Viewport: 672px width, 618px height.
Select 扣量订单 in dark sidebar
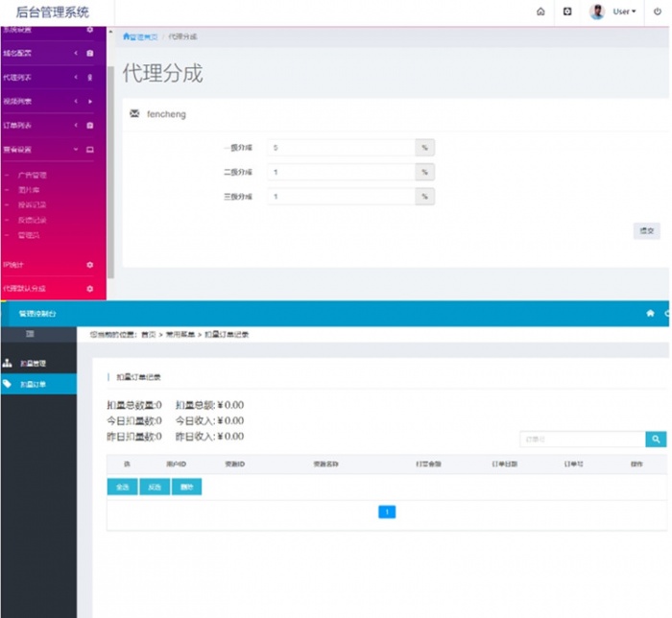click(38, 384)
